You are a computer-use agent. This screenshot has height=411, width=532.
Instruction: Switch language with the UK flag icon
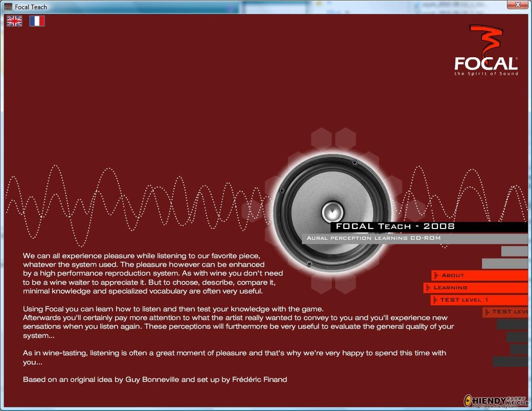[x=15, y=21]
